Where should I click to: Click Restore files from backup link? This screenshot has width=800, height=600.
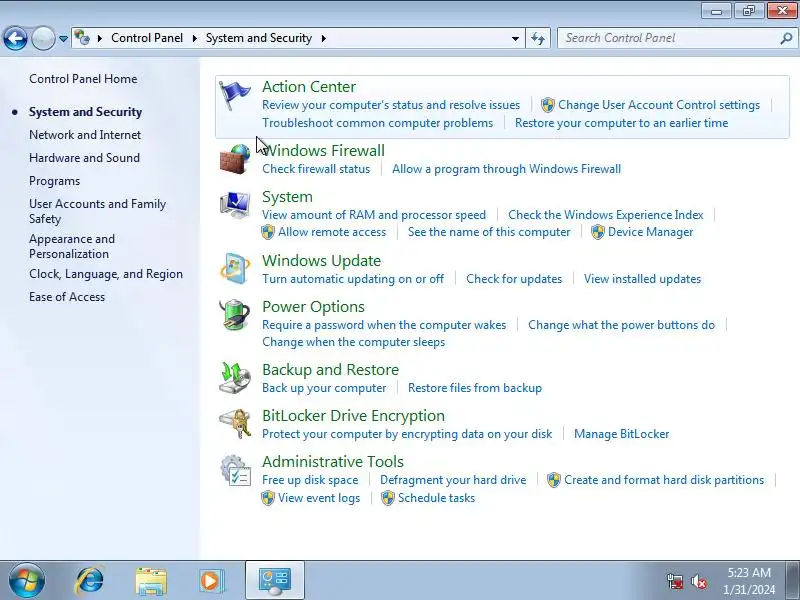[x=474, y=388]
